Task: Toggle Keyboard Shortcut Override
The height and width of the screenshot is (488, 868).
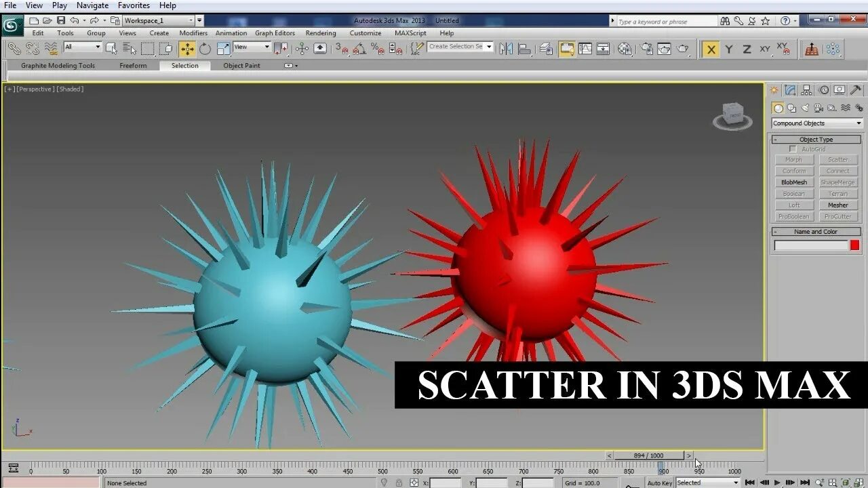Action: click(x=319, y=49)
